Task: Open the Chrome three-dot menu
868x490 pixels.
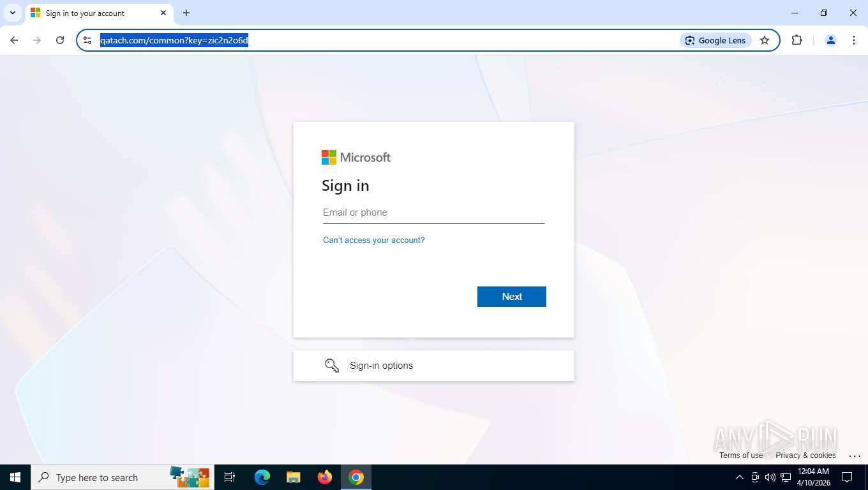Action: (x=854, y=40)
